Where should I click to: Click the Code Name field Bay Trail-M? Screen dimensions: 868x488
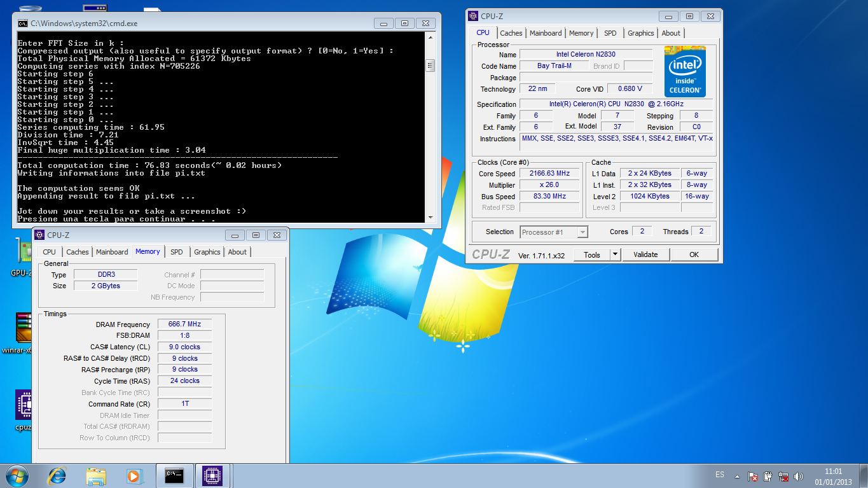554,66
